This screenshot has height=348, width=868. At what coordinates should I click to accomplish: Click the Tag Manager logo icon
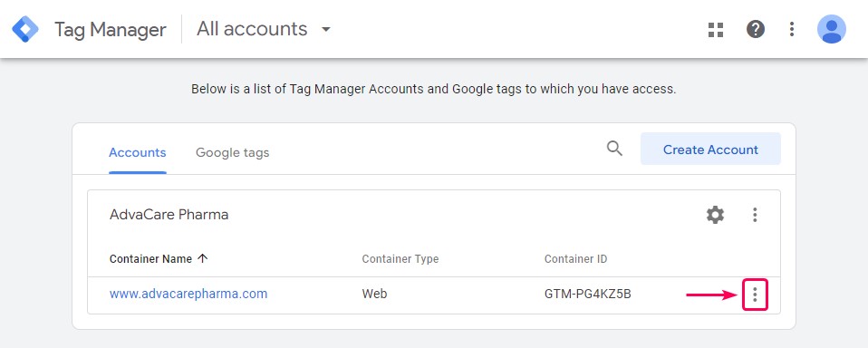click(25, 29)
